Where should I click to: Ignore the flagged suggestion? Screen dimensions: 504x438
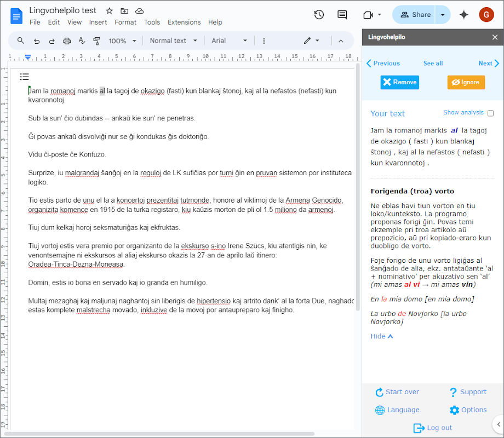click(x=466, y=82)
